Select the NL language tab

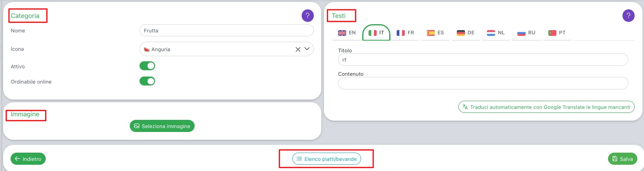click(496, 33)
